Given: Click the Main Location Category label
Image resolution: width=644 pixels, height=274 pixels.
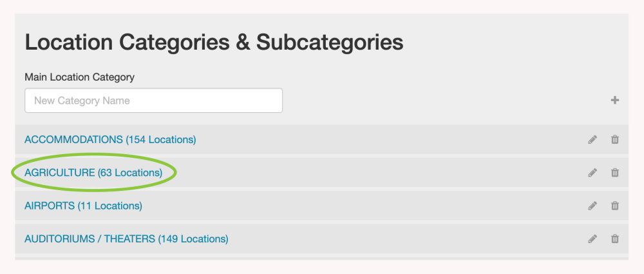Looking at the screenshot, I should (x=79, y=77).
